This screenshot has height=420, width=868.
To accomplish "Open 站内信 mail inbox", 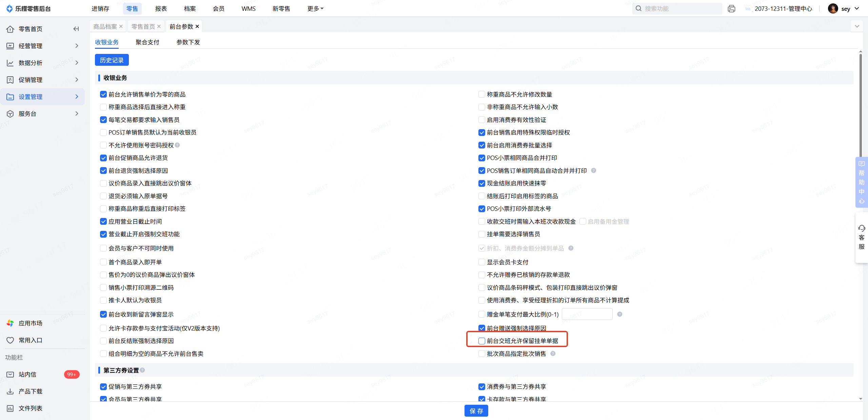I will (x=27, y=374).
